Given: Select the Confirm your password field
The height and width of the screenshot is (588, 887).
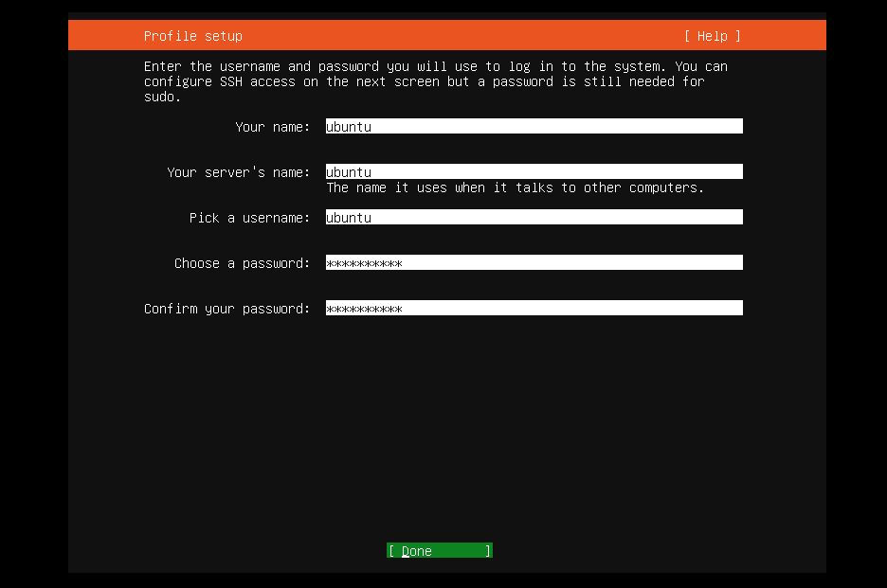Looking at the screenshot, I should pyautogui.click(x=534, y=308).
